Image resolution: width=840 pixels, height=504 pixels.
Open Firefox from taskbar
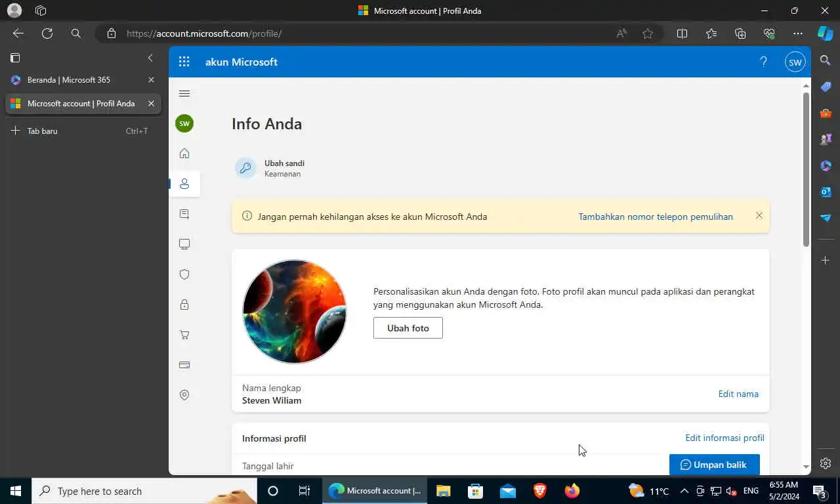[572, 491]
